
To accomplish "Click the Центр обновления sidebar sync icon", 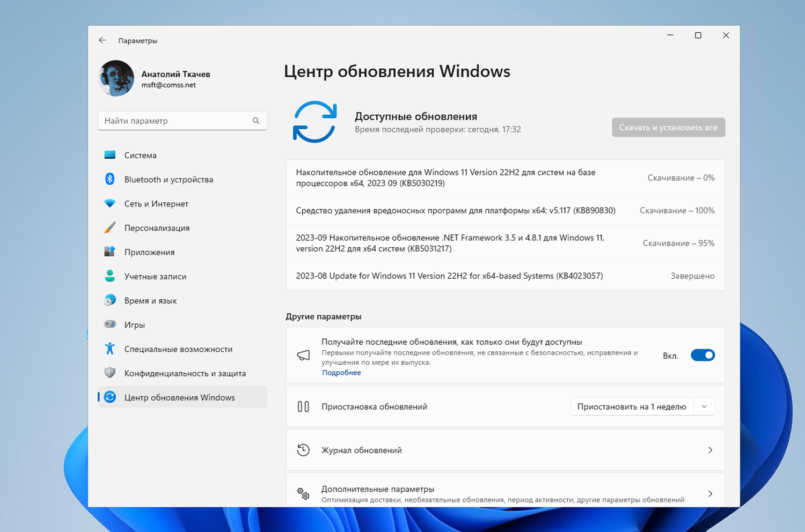I will pos(110,397).
